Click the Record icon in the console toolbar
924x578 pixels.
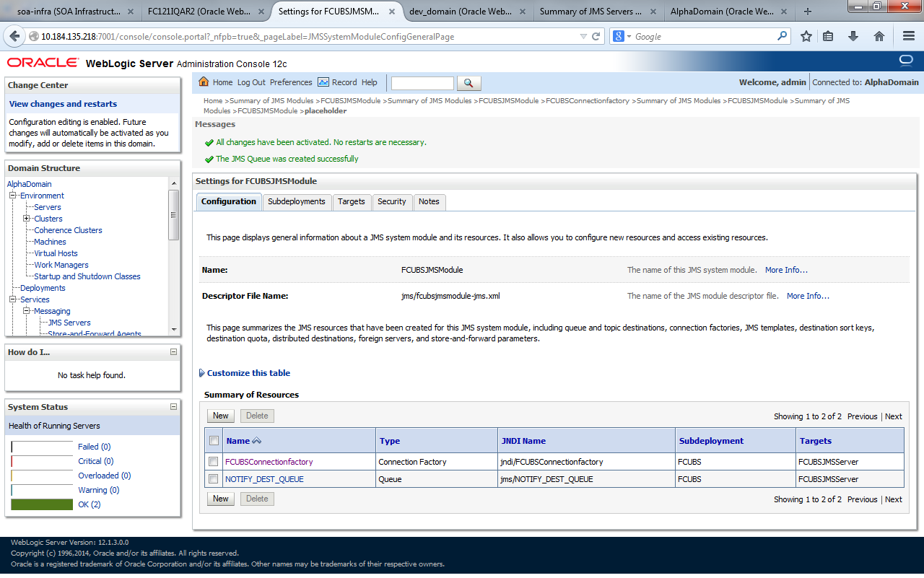tap(323, 82)
